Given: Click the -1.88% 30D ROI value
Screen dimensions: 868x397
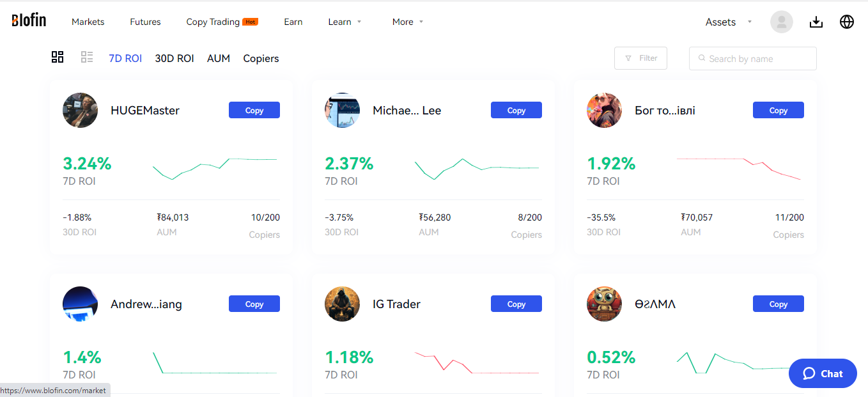Looking at the screenshot, I should tap(77, 217).
